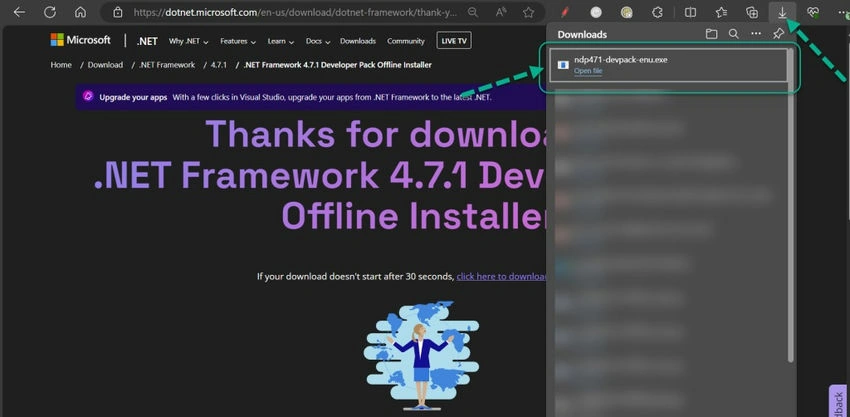
Task: Click the Home breadcrumb
Action: [x=61, y=65]
